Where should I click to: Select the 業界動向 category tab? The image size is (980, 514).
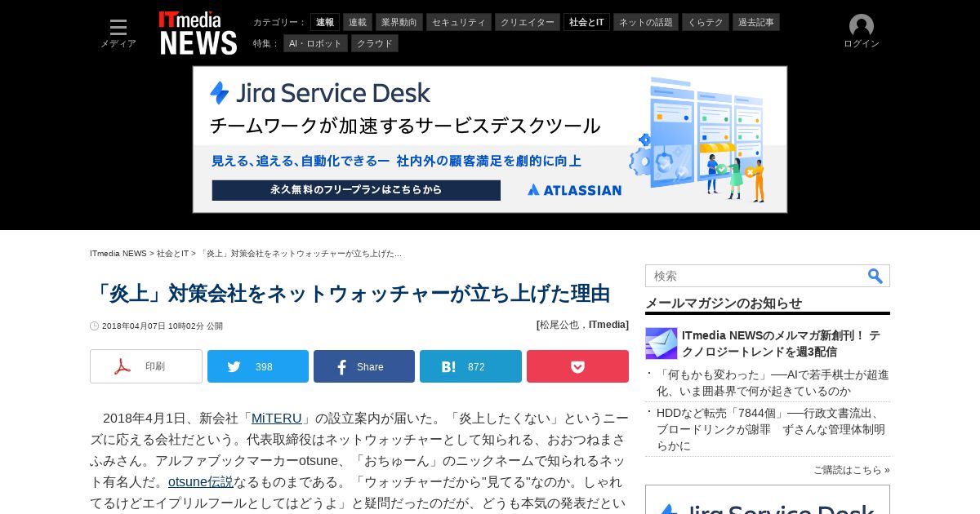[x=399, y=22]
